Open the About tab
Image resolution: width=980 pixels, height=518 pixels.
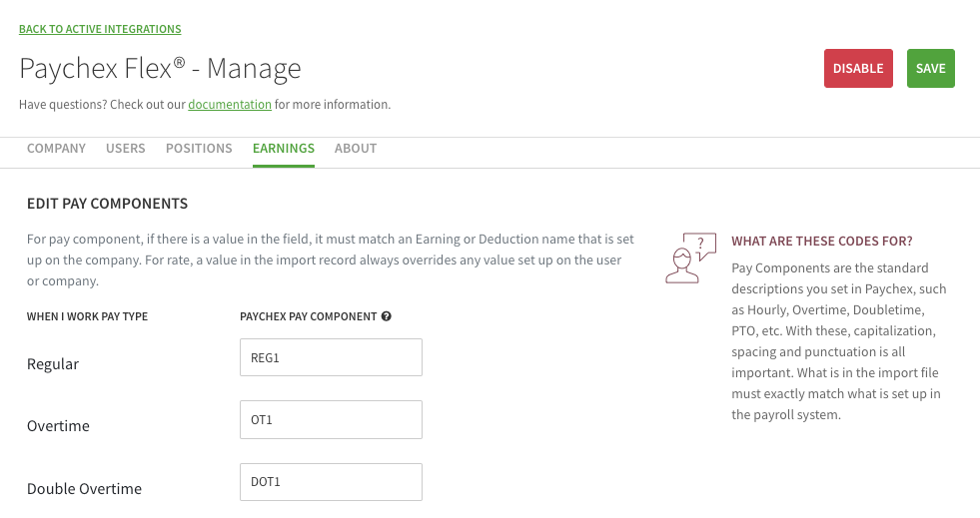(356, 149)
